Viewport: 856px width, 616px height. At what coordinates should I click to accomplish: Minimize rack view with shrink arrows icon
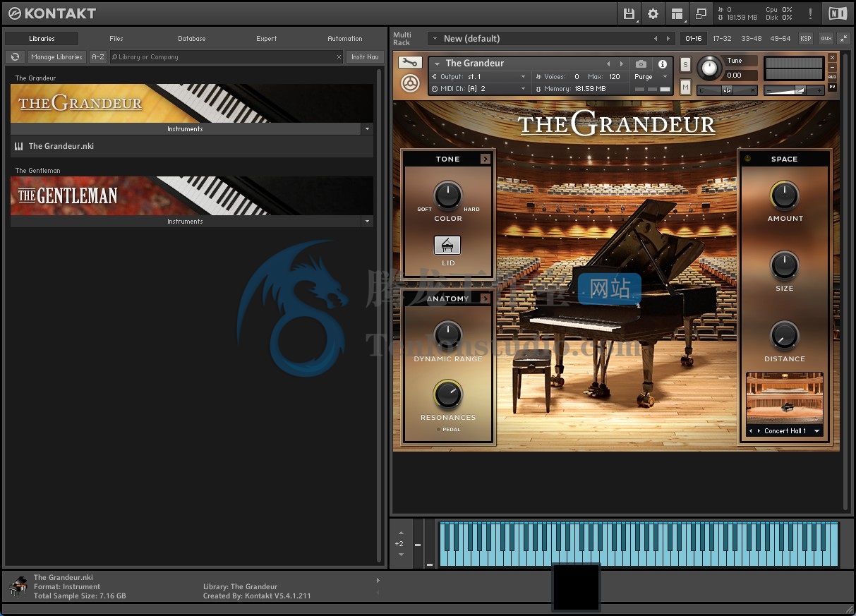point(843,39)
